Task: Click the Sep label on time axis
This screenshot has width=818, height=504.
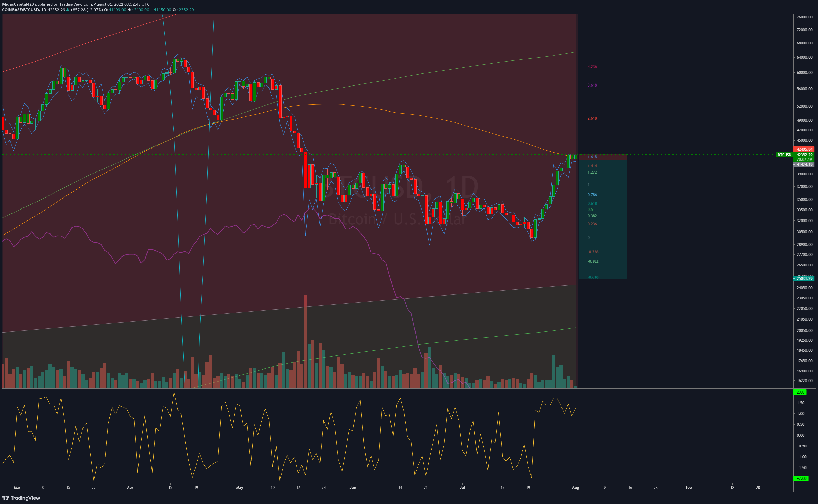Action: 688,488
